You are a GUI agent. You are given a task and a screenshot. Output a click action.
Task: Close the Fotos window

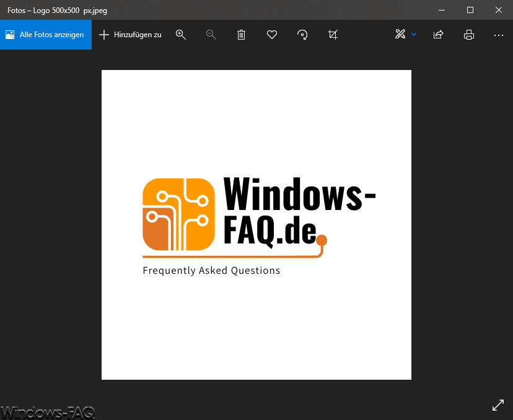point(499,10)
